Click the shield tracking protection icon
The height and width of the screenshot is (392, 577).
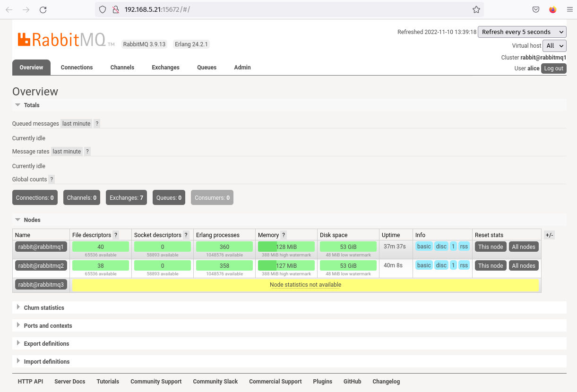click(103, 9)
